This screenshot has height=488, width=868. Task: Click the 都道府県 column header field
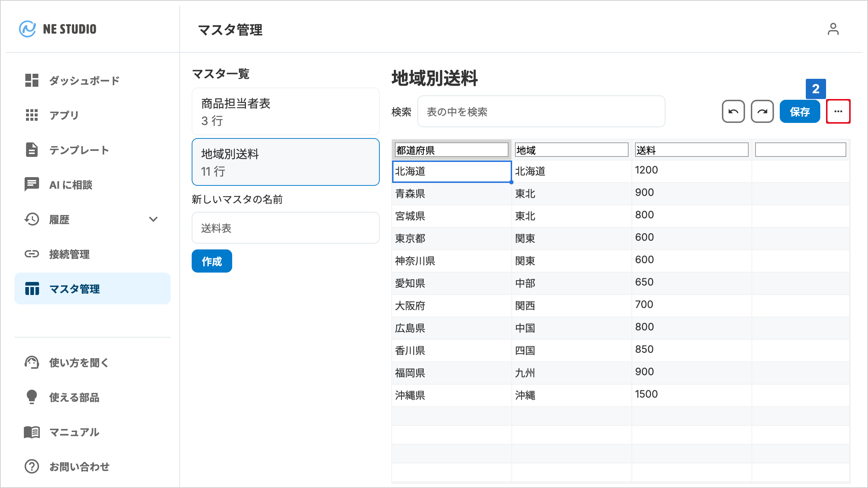point(452,150)
